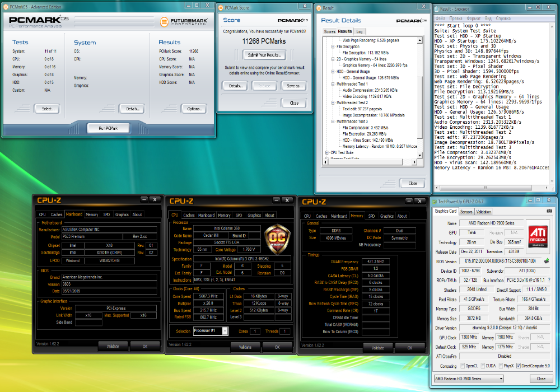Image resolution: width=560 pixels, height=392 pixels.
Task: Click the PCMark05 title bar icon
Action: pyautogui.click(x=6, y=7)
